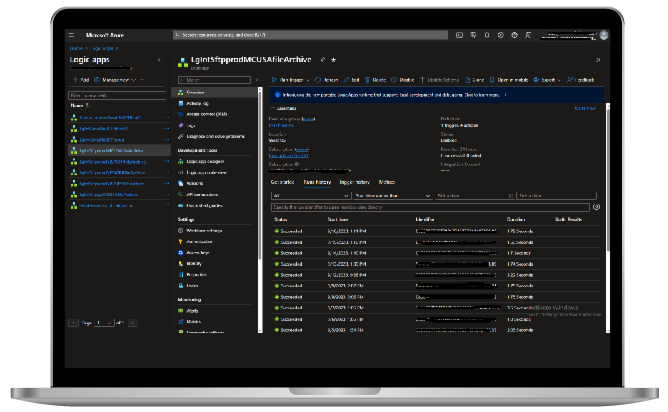This screenshot has width=668, height=412.
Task: Click the Filter for any field box
Action: coord(117,95)
